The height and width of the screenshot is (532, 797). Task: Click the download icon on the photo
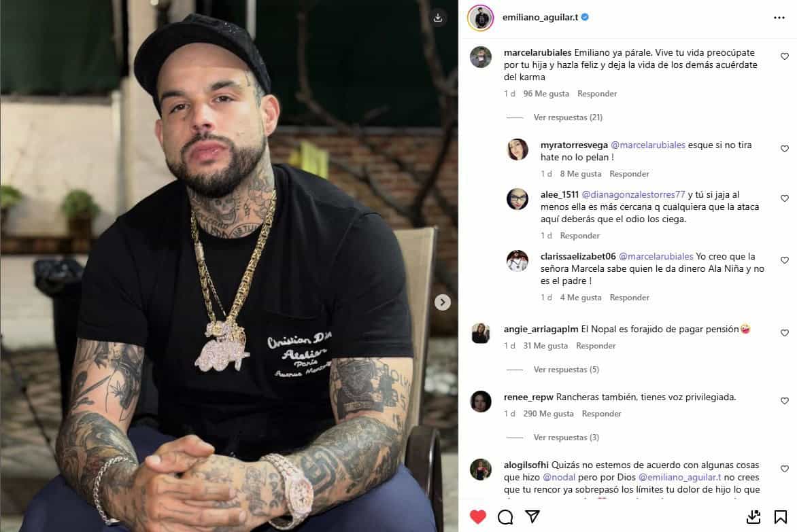coord(438,18)
